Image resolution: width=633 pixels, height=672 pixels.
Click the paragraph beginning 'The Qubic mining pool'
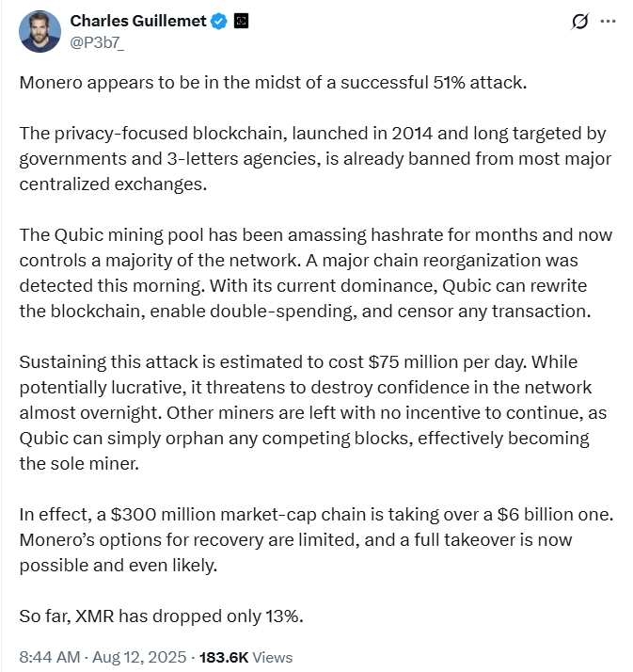click(x=316, y=273)
